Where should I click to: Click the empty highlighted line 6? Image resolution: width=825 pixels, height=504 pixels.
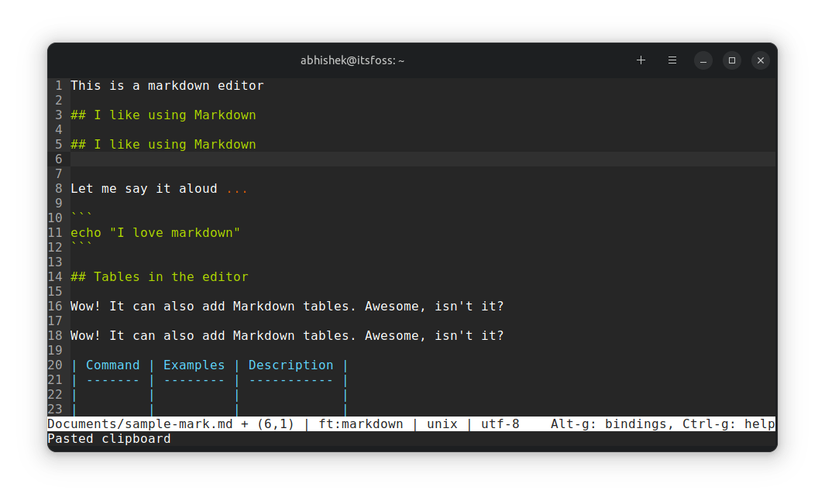422,159
